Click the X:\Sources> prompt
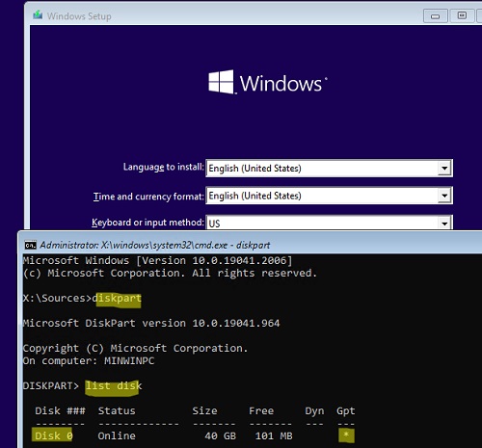482x448 pixels. click(x=58, y=299)
